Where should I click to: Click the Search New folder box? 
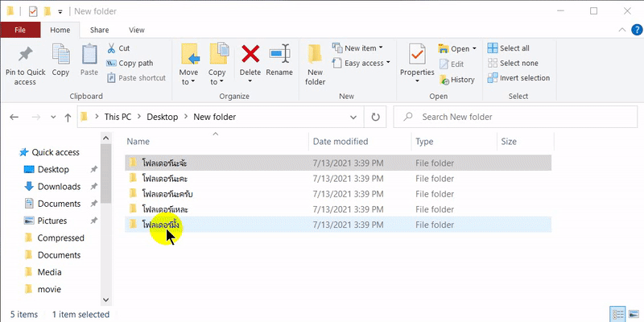click(x=515, y=117)
